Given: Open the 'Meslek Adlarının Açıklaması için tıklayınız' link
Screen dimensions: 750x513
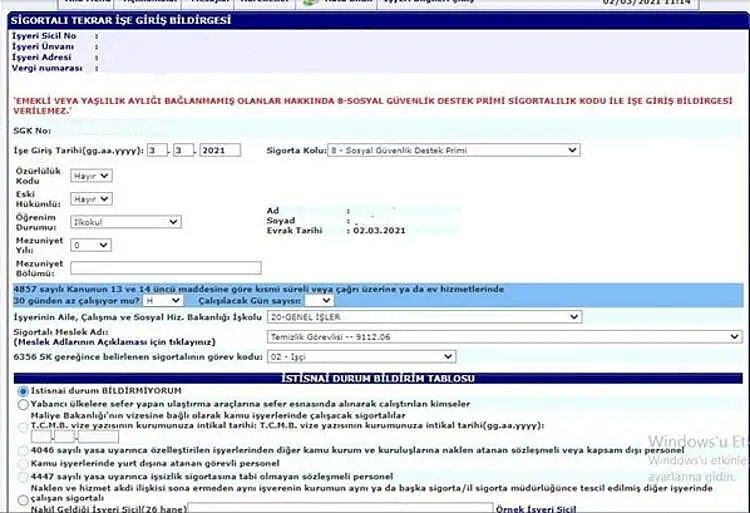Looking at the screenshot, I should pyautogui.click(x=115, y=342).
